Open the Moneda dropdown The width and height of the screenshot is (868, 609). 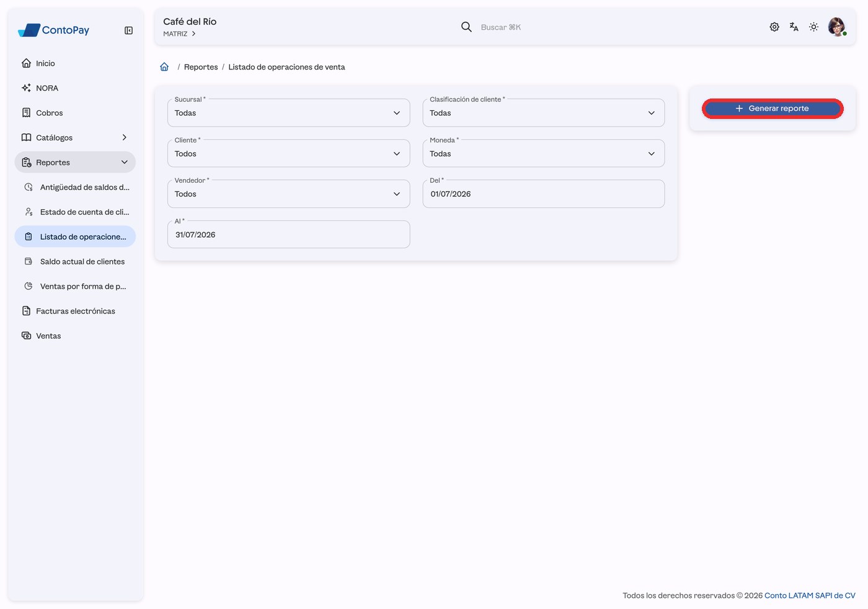(x=544, y=154)
